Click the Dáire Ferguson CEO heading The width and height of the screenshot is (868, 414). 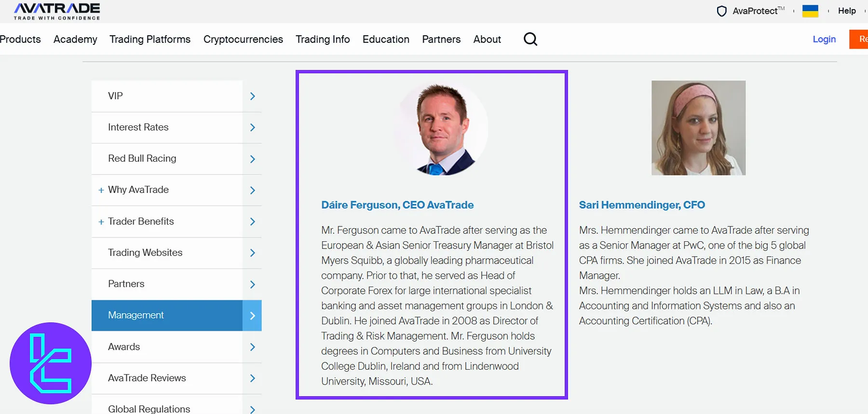tap(397, 205)
